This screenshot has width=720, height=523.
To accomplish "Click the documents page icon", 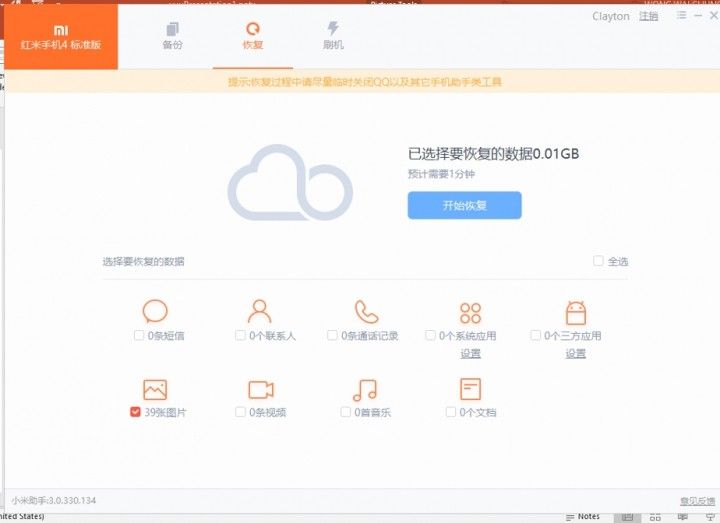I will [470, 389].
